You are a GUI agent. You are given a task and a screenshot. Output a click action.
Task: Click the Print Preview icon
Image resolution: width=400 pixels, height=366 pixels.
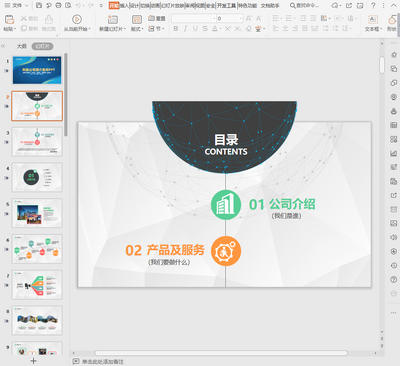(x=68, y=5)
